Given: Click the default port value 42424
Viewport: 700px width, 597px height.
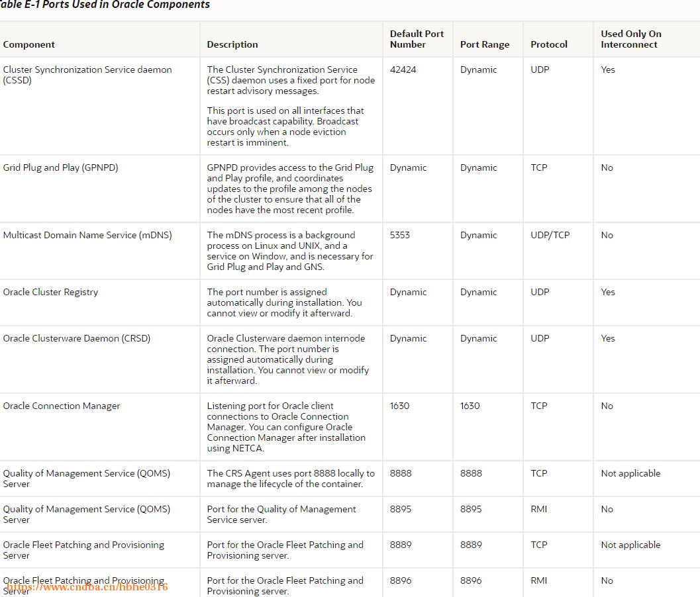Looking at the screenshot, I should [x=403, y=69].
